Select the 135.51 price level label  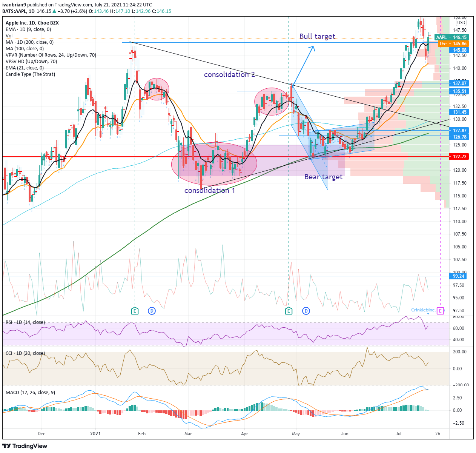click(459, 91)
